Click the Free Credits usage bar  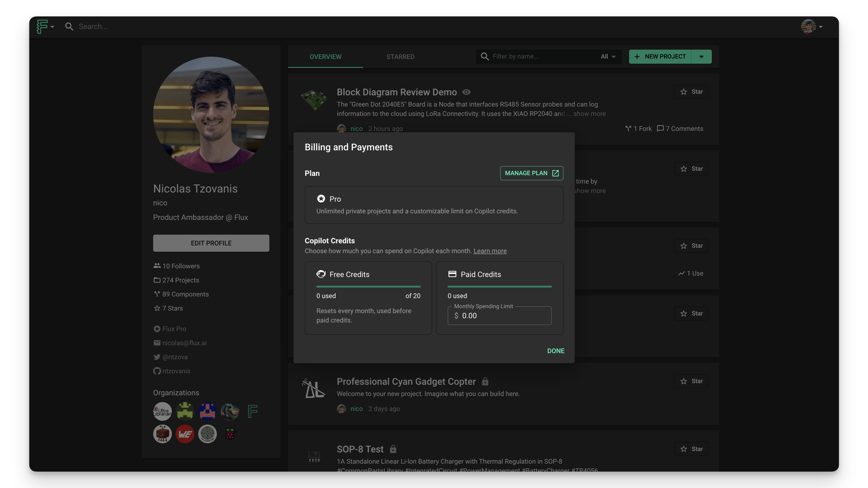[368, 287]
